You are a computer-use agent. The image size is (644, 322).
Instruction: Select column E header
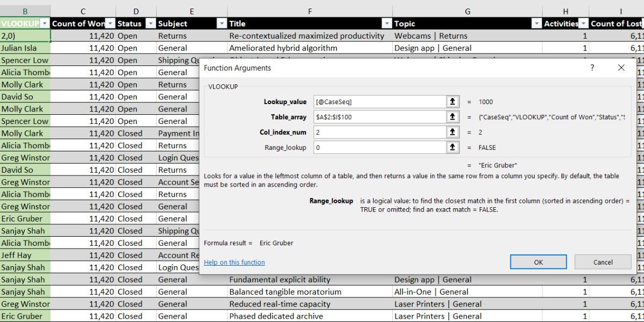(x=192, y=11)
